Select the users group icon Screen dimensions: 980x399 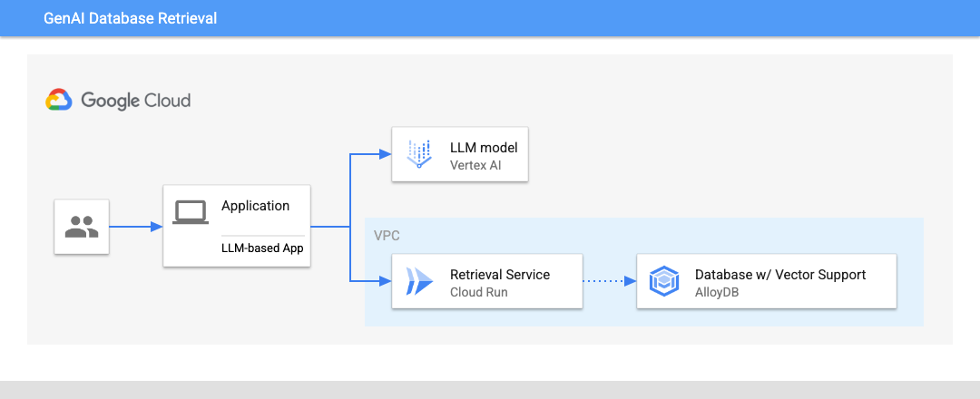(x=82, y=227)
